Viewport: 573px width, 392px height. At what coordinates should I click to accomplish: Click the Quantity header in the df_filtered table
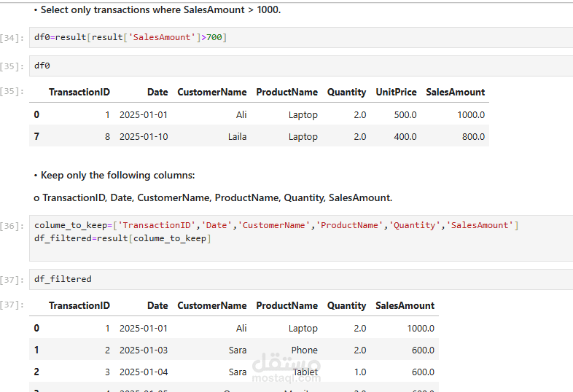click(x=346, y=305)
